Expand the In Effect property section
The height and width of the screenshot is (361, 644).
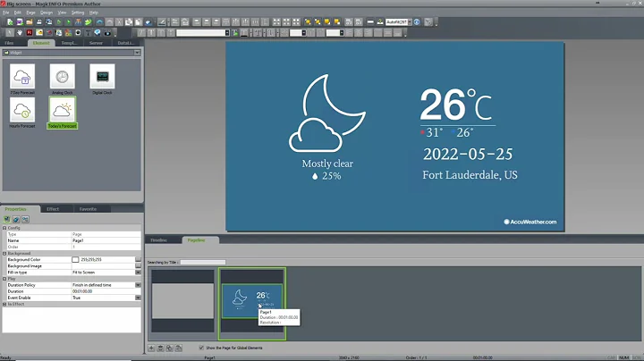coord(4,304)
